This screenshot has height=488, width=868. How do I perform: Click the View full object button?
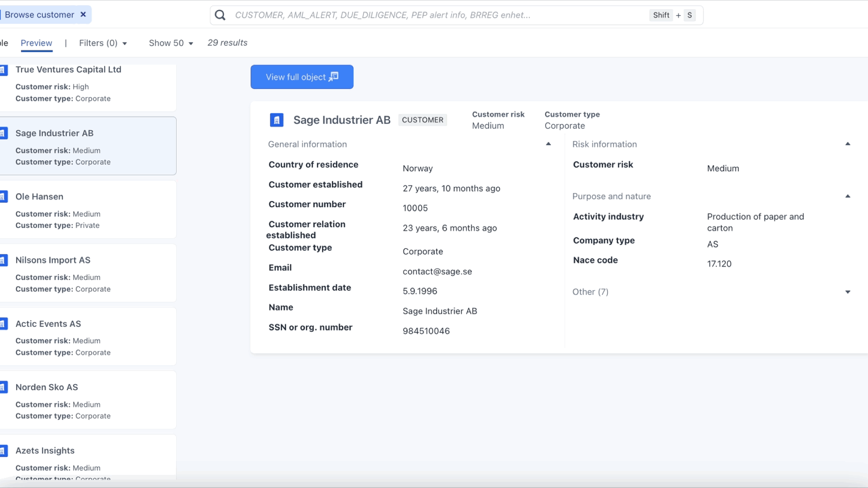tap(302, 77)
